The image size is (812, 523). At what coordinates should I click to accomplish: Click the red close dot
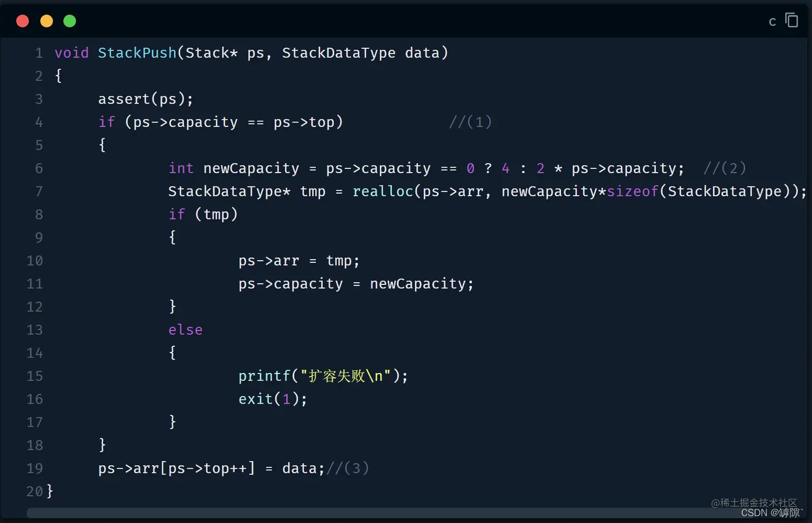coord(23,21)
